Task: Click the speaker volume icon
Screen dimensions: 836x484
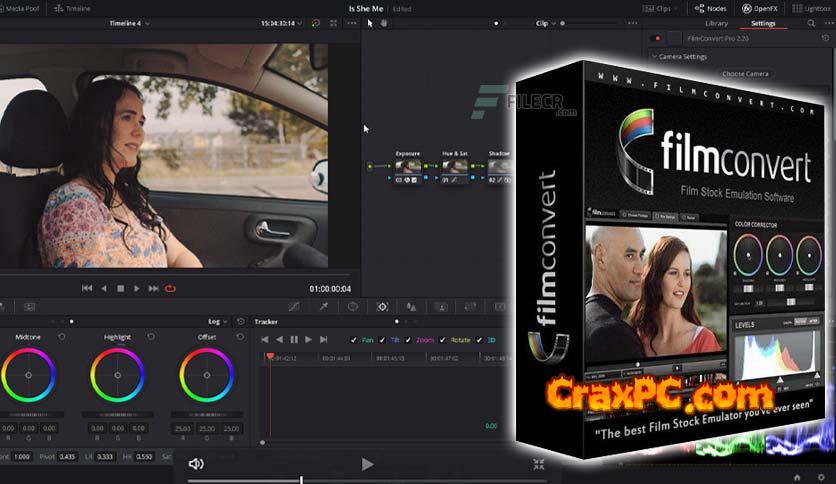Action: pyautogui.click(x=196, y=464)
